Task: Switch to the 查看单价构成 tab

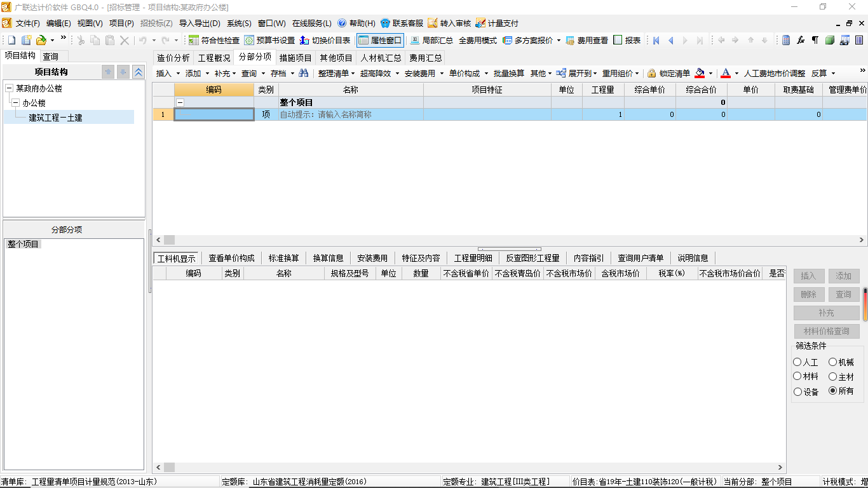Action: (231, 258)
